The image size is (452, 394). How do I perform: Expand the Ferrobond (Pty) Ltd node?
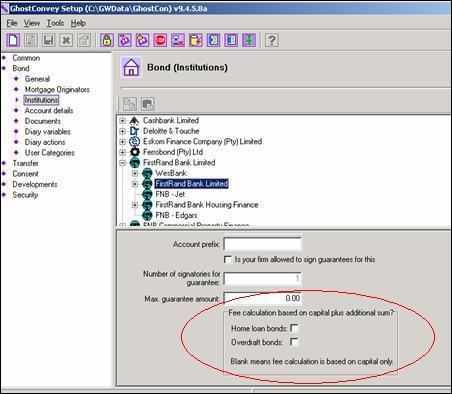pyautogui.click(x=122, y=152)
